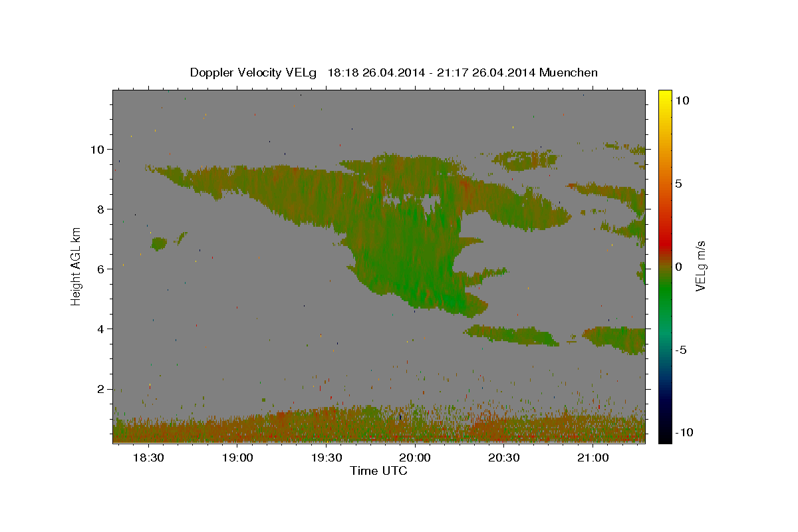798x532 pixels.
Task: Click the colorbar label '-10'
Action: [x=684, y=433]
